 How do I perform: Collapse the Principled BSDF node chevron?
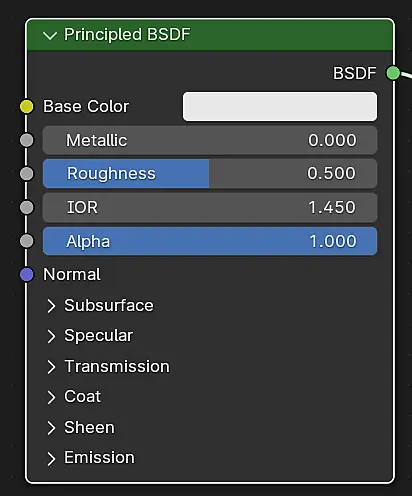[50, 35]
